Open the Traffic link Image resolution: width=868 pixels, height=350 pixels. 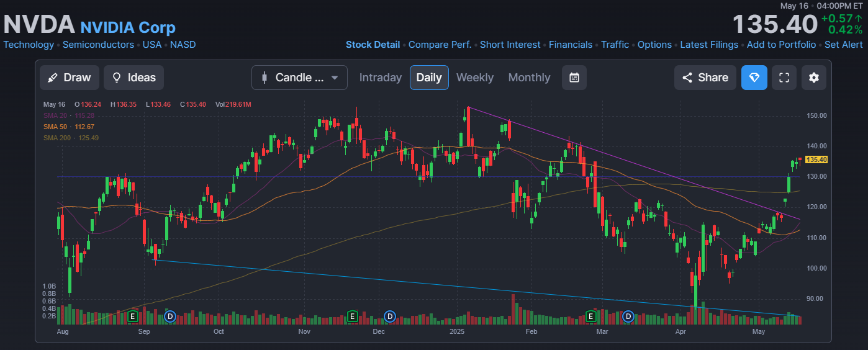pyautogui.click(x=615, y=45)
